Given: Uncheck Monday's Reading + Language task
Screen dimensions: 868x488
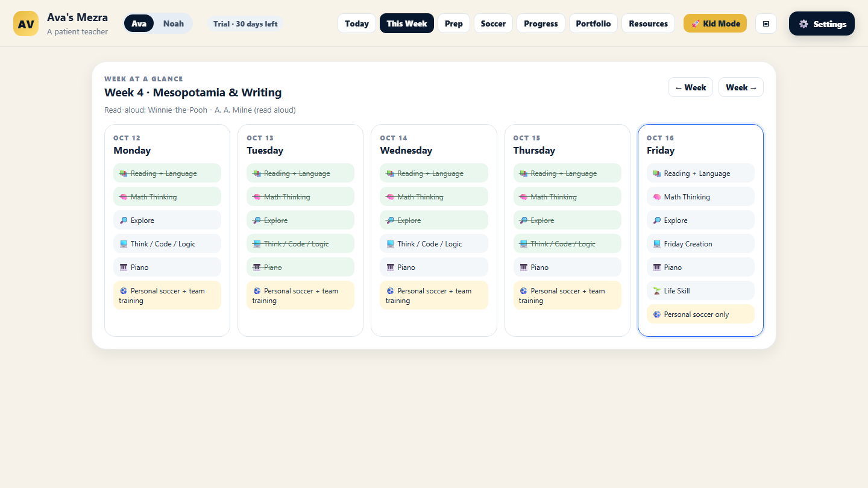Looking at the screenshot, I should (167, 174).
